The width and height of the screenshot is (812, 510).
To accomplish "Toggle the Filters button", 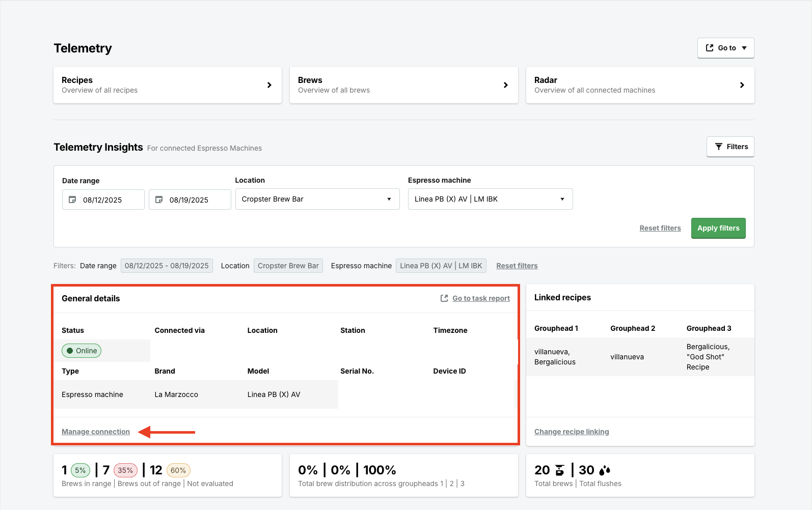I will (x=730, y=147).
